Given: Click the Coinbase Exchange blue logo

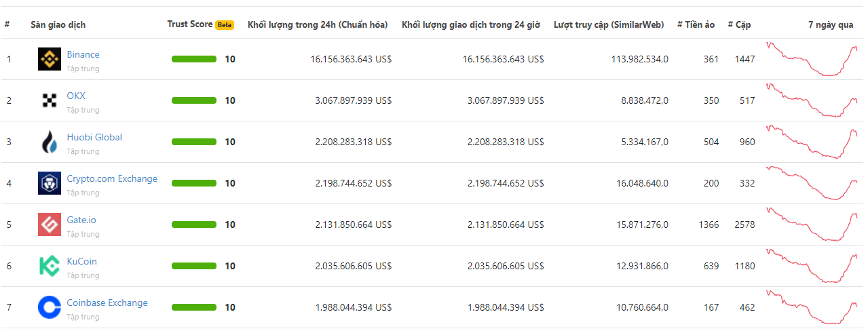Looking at the screenshot, I should [50, 308].
